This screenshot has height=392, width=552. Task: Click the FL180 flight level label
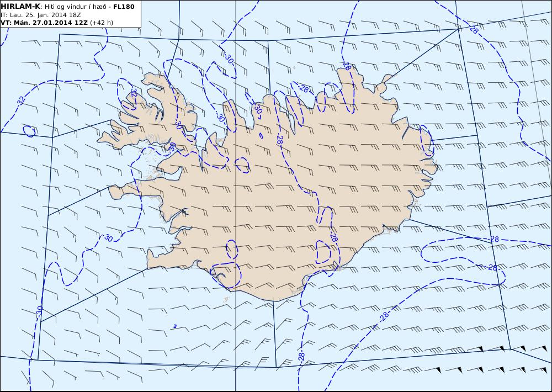(124, 7)
